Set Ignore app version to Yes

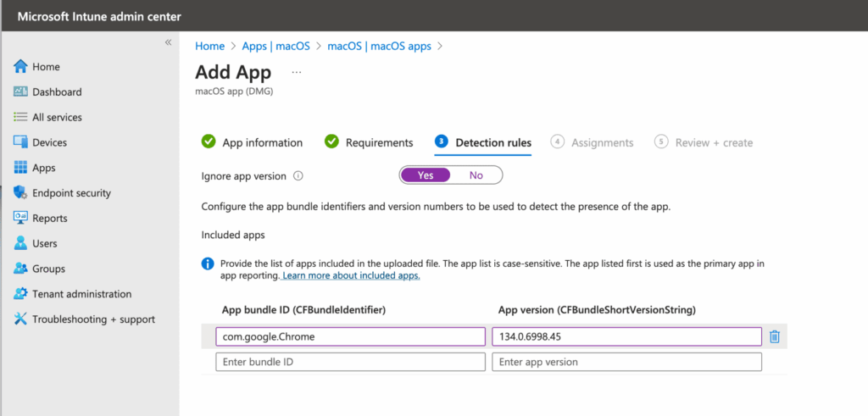(x=426, y=175)
